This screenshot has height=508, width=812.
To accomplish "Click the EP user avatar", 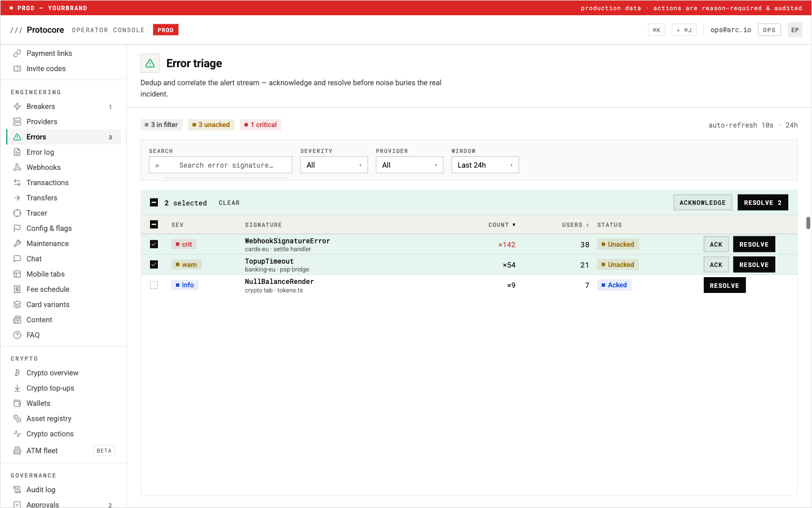I will click(795, 30).
